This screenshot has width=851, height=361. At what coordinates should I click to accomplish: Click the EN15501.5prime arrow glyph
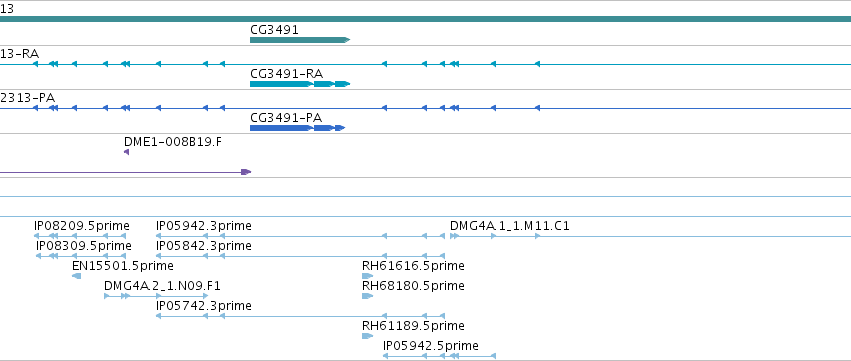click(77, 276)
